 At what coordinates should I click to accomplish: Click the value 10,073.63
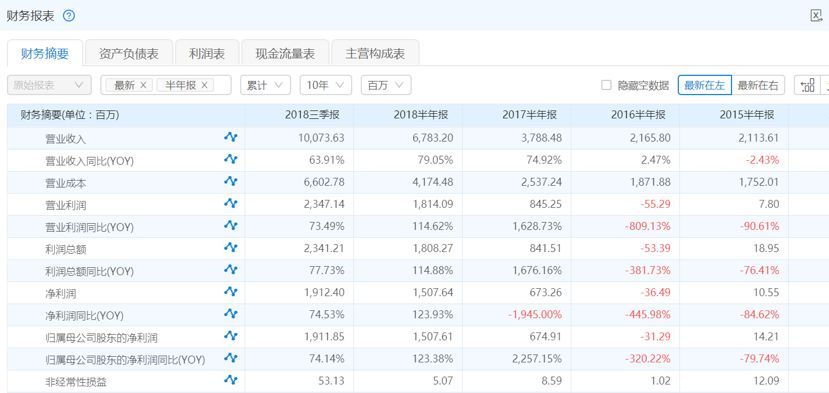click(x=321, y=138)
